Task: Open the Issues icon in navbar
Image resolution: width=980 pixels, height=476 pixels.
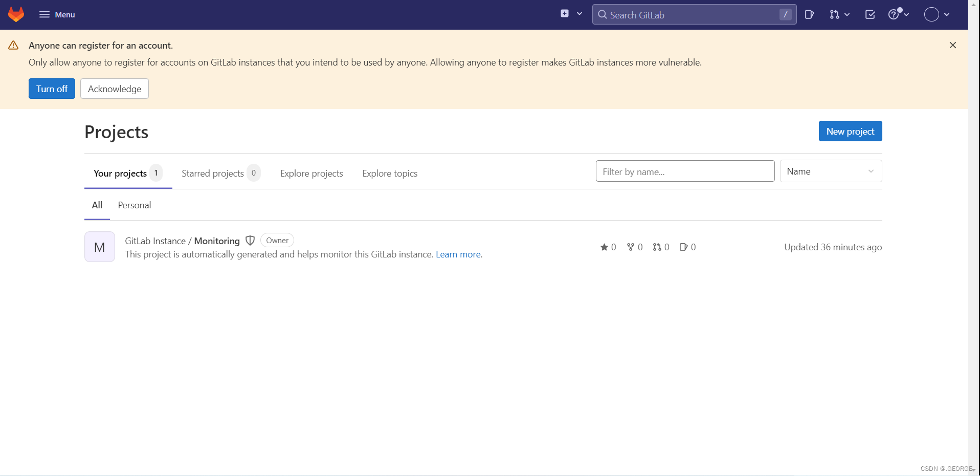Action: click(x=809, y=14)
